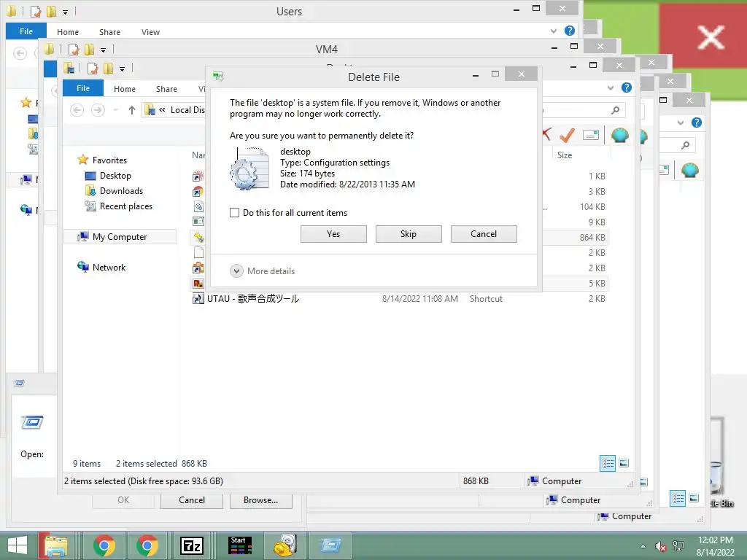Open the Home tab in Users window
The image size is (747, 560).
pyautogui.click(x=68, y=32)
